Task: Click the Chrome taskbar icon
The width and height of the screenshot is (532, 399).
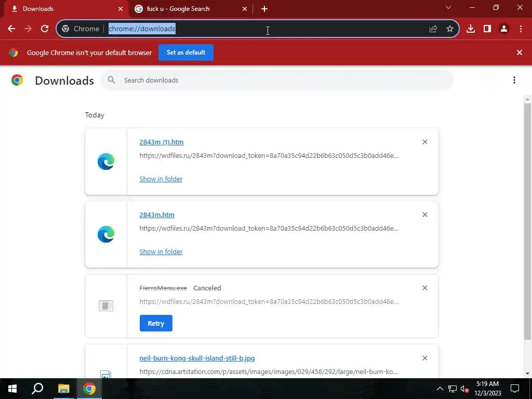Action: [x=89, y=389]
